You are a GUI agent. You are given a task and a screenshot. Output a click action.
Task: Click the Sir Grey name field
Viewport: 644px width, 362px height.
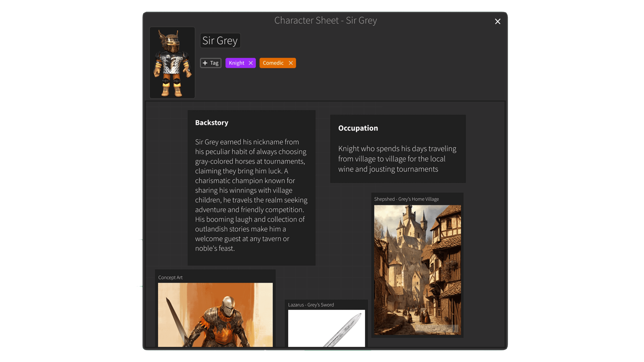(x=220, y=40)
